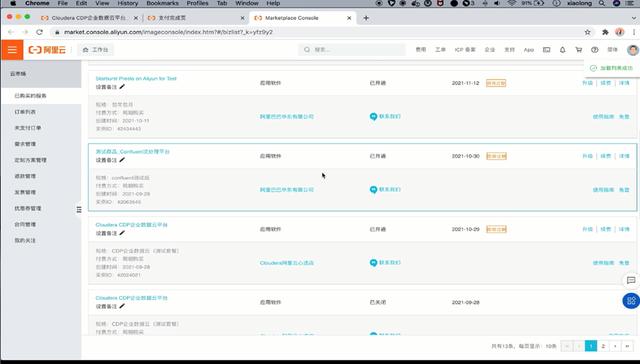This screenshot has height=364, width=640.
Task: Open the Cloud Shell terminal icon
Action: click(546, 50)
